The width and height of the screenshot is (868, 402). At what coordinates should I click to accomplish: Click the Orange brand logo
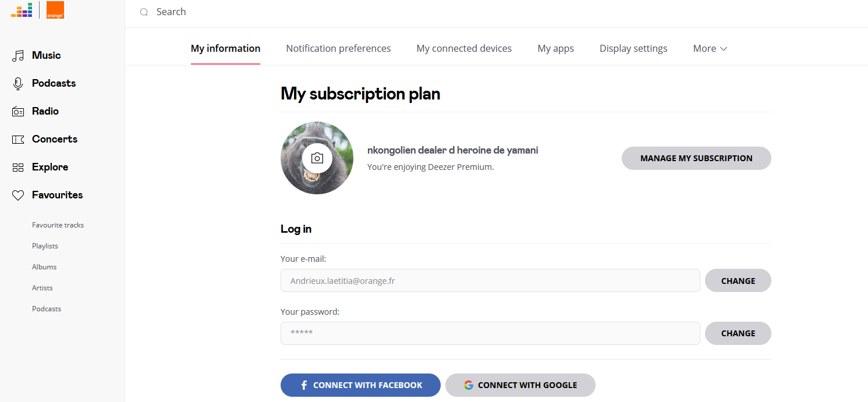point(55,10)
